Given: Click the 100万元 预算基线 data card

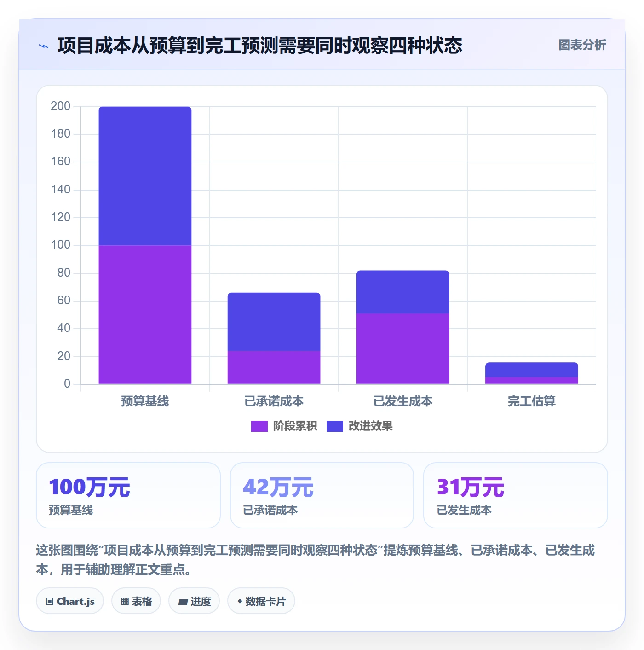Looking at the screenshot, I should (128, 495).
